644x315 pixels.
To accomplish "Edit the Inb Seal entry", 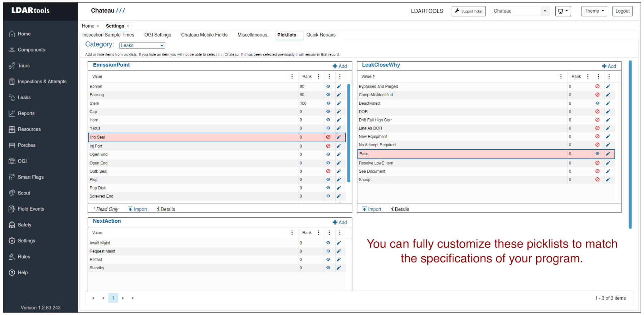I will point(339,137).
